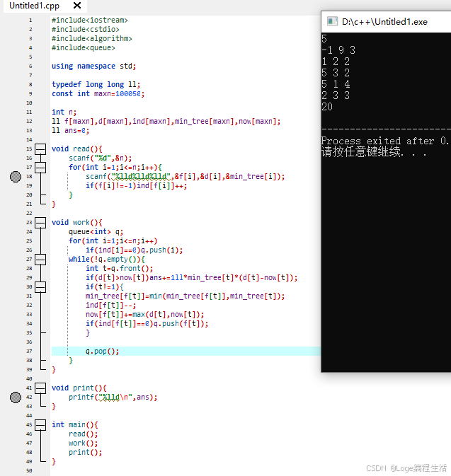Click the 'ind[f[t]]--;' statement
The width and height of the screenshot is (451, 476).
(110, 305)
